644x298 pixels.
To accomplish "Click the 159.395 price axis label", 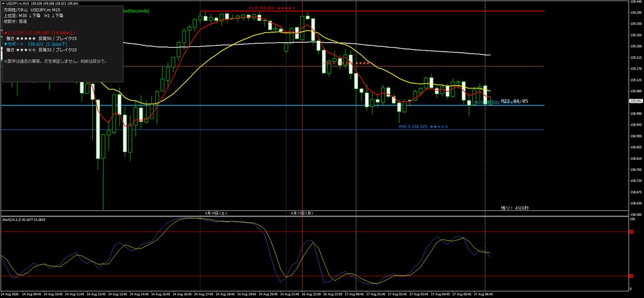I will tap(636, 13).
